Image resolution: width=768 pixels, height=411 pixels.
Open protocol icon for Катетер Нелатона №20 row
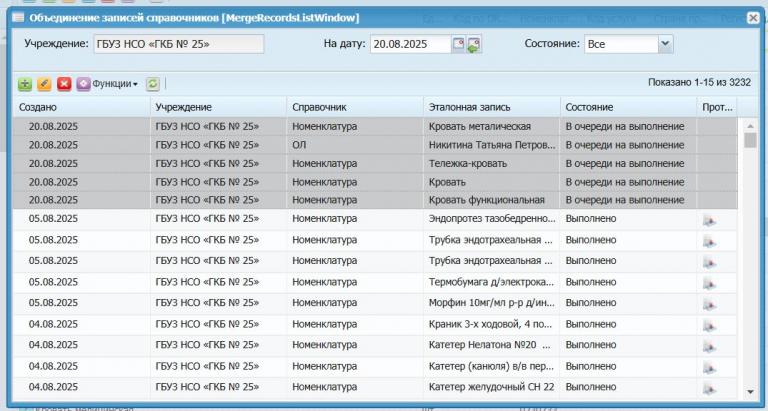709,347
